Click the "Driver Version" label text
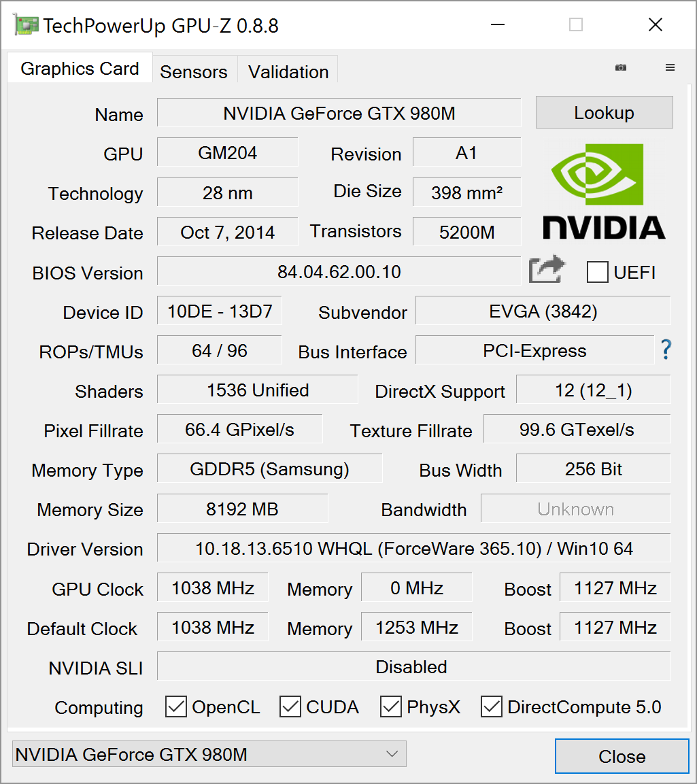The width and height of the screenshot is (697, 784). [85, 549]
